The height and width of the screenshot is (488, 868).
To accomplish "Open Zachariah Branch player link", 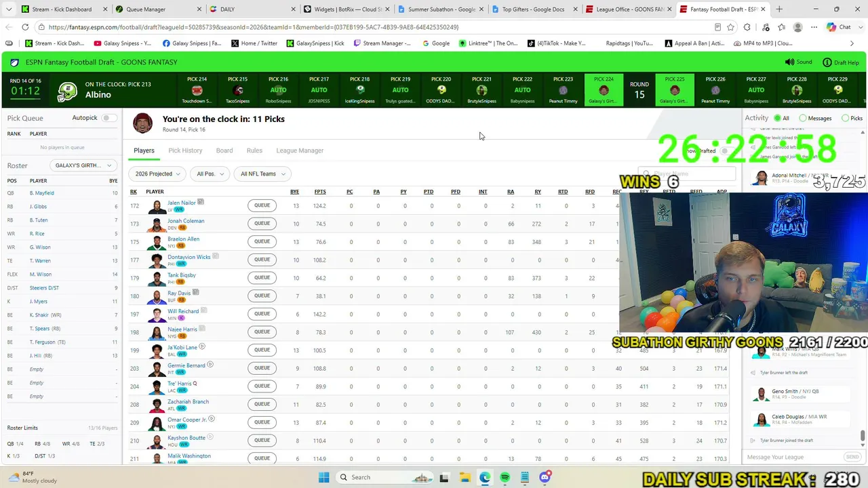I will 188,401.
